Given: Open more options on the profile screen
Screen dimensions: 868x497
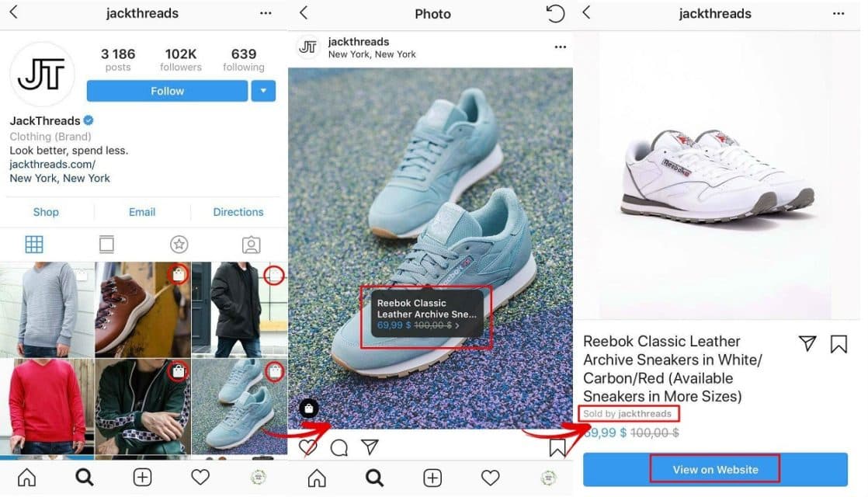Looking at the screenshot, I should 266,13.
